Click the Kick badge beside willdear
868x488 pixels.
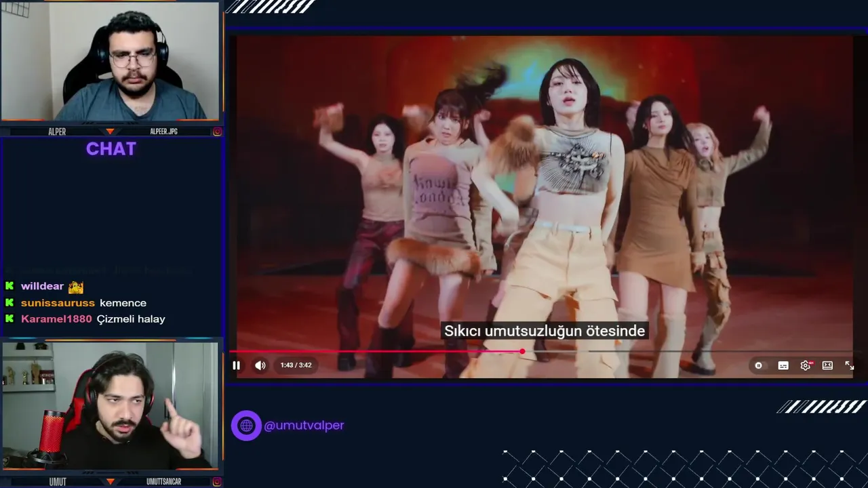[x=9, y=287]
